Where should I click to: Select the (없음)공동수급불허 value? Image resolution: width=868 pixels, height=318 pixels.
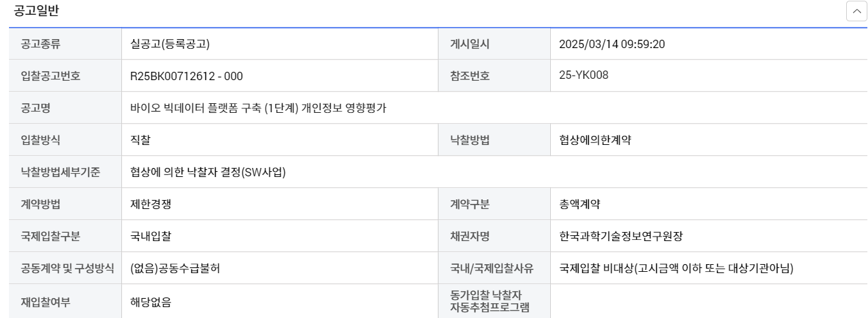click(x=175, y=269)
